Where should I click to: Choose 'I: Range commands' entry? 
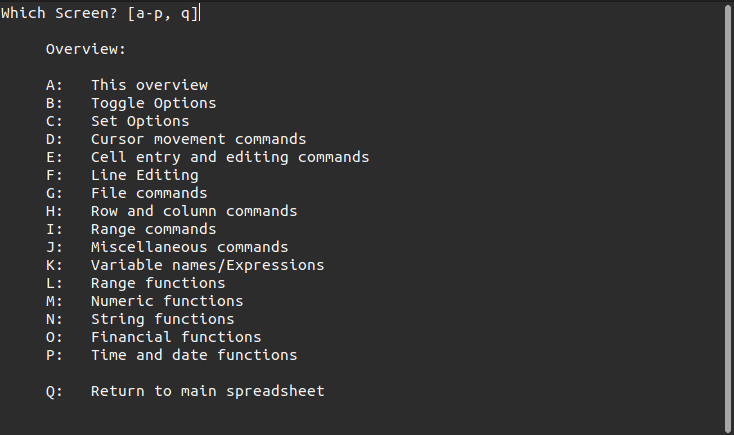coord(131,229)
